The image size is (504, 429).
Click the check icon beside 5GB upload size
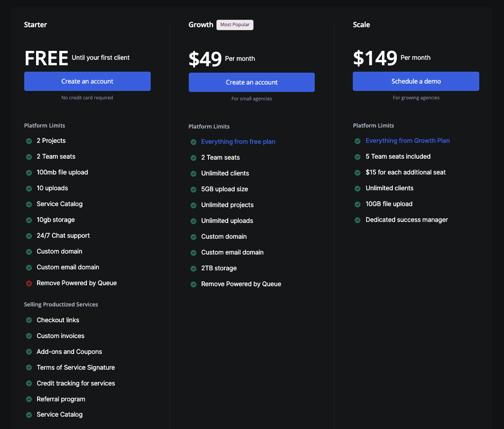[194, 189]
